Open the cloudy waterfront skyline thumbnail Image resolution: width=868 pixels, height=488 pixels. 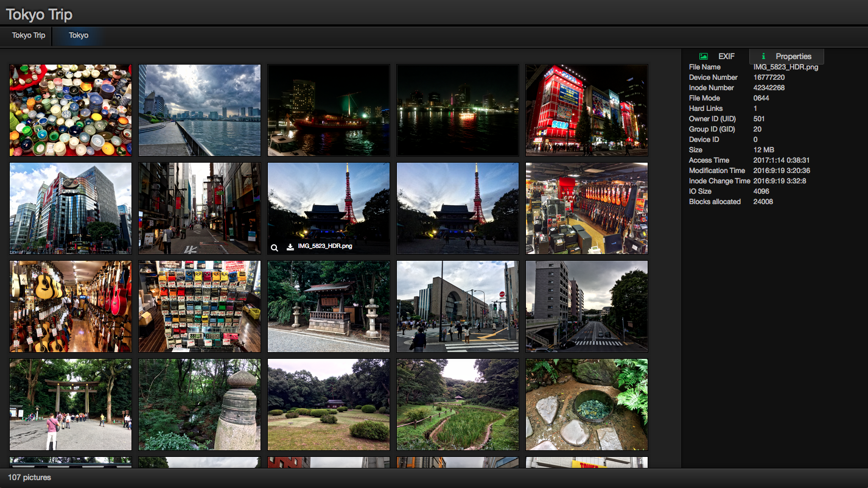click(200, 110)
